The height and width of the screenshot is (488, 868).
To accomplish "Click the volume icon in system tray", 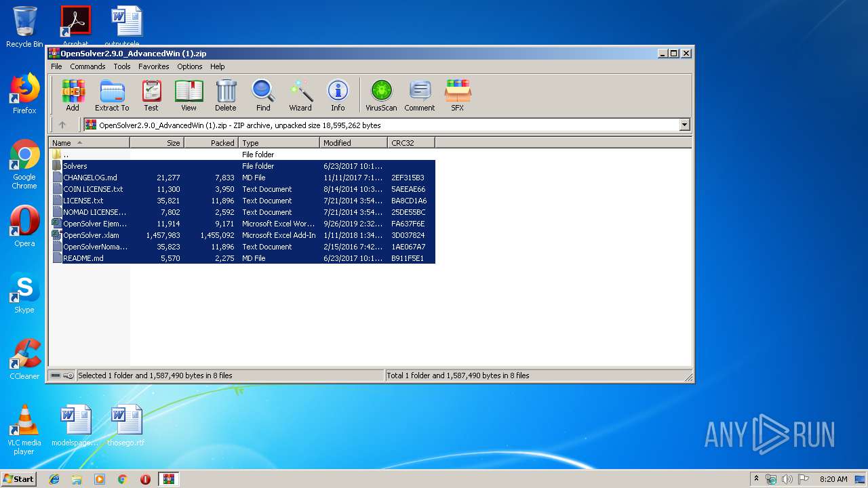I will point(787,479).
